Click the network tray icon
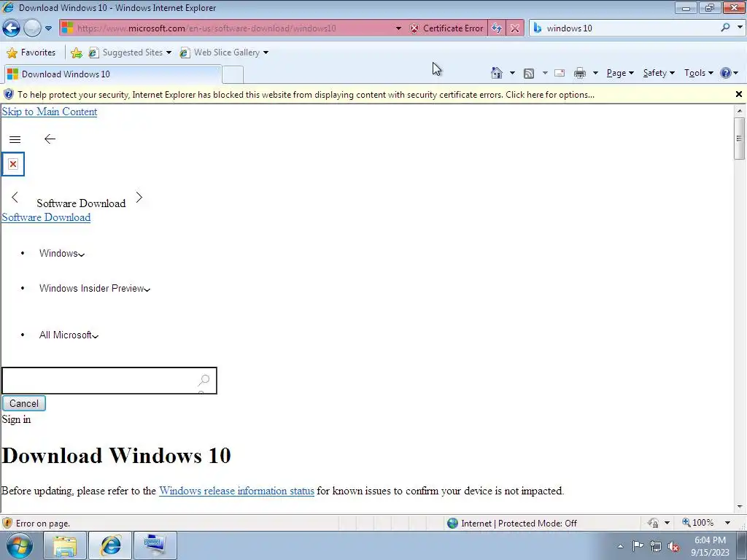Screen dimensions: 747x560 [656, 547]
